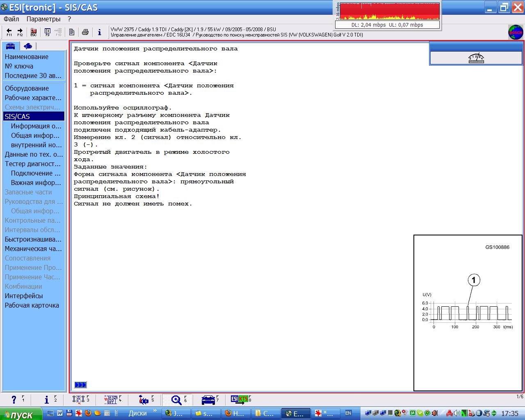
Task: Open Последние 30 ав... in sidebar
Action: point(34,75)
